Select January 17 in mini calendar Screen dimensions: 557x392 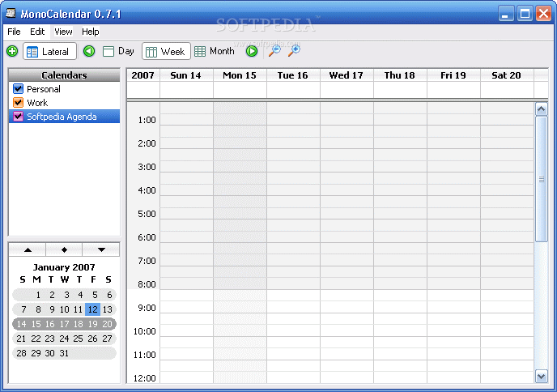(x=64, y=324)
